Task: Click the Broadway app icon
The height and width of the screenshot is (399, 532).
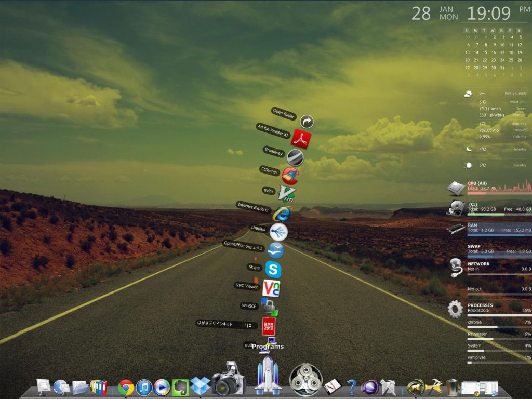Action: tap(296, 157)
